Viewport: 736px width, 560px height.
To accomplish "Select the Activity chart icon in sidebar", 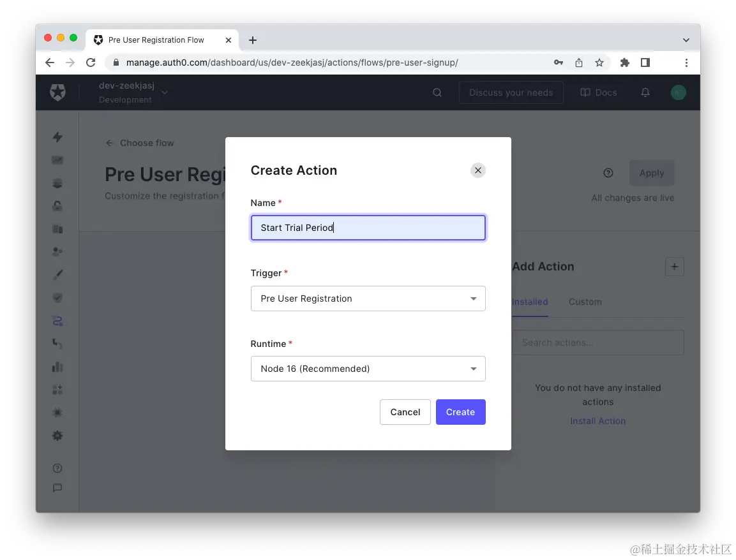I will [x=57, y=160].
